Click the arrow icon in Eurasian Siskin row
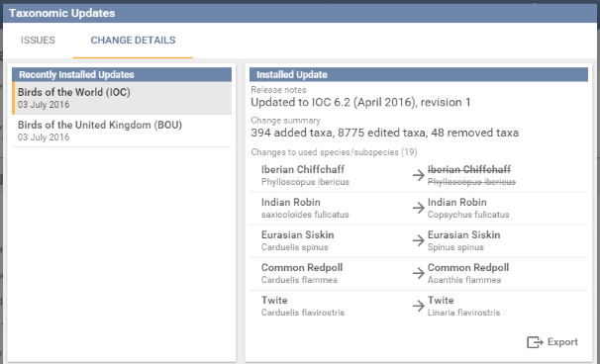 point(419,240)
